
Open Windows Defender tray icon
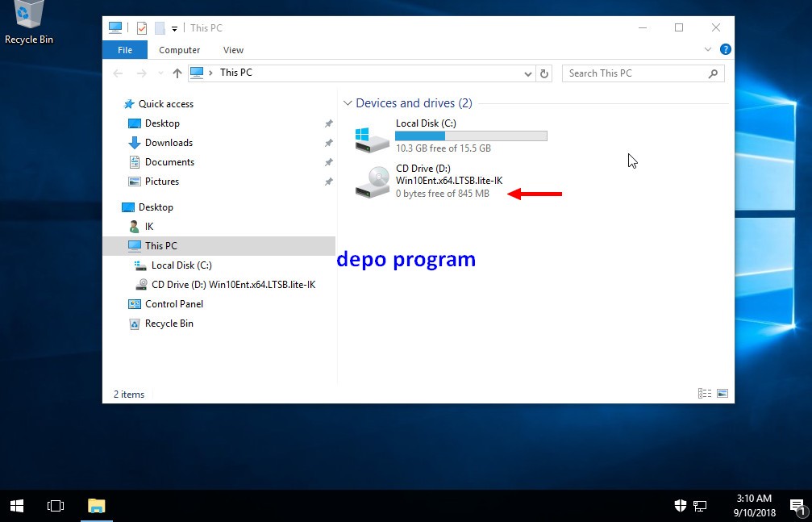681,505
